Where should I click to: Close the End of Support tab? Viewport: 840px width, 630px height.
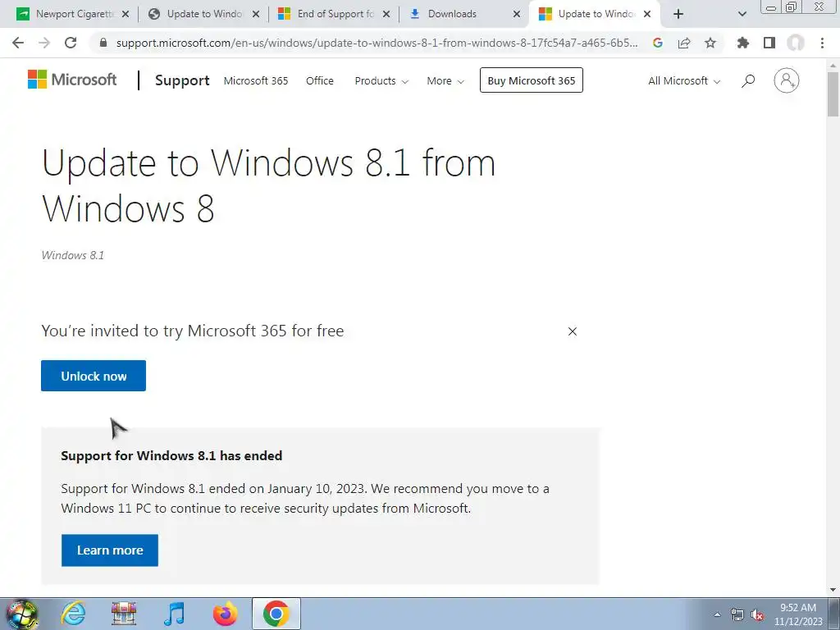pyautogui.click(x=386, y=14)
